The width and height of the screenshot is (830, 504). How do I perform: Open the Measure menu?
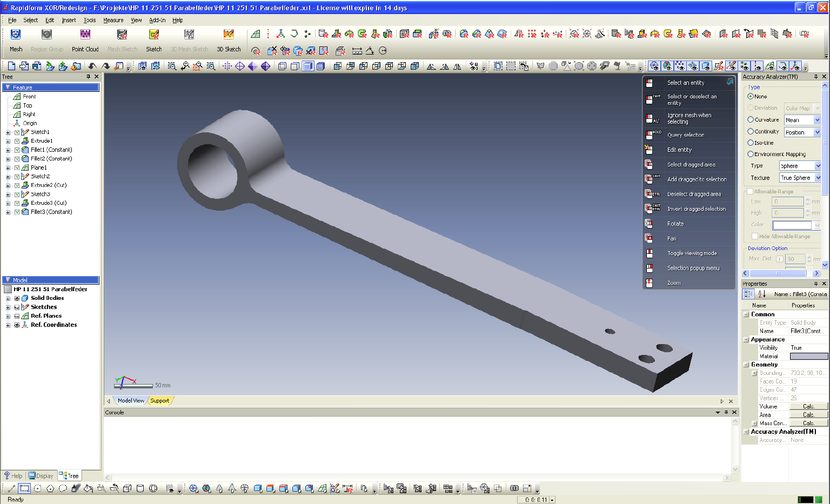point(113,20)
